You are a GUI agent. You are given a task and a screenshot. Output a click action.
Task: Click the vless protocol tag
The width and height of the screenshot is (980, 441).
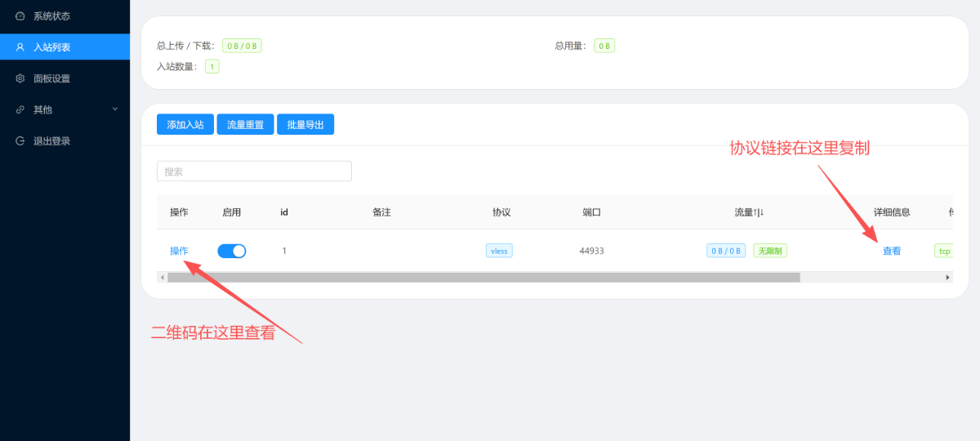pyautogui.click(x=499, y=251)
